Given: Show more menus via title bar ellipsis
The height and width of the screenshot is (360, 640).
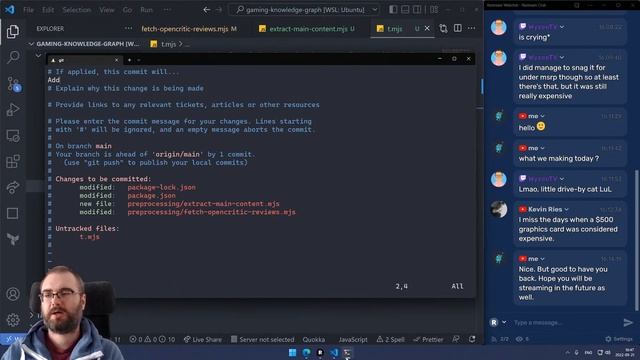Looking at the screenshot, I should click(x=167, y=9).
